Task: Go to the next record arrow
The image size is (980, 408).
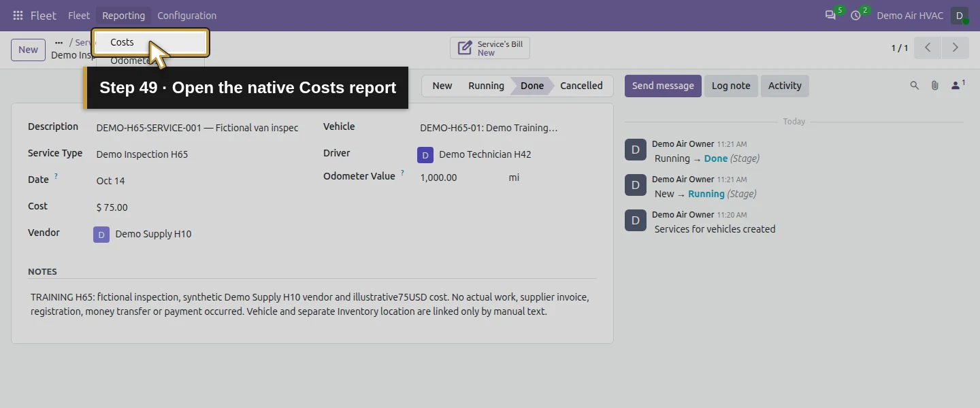Action: click(x=955, y=48)
